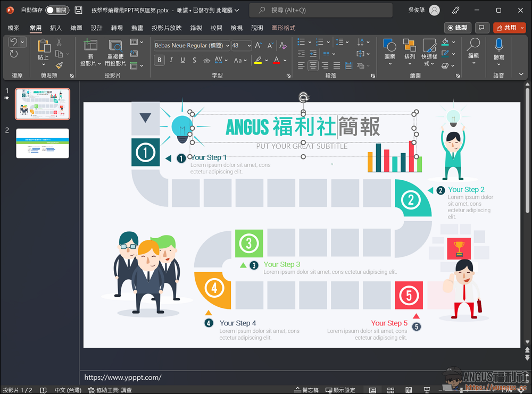This screenshot has width=532, height=394.
Task: Open Normal view icon in status bar
Action: click(372, 390)
